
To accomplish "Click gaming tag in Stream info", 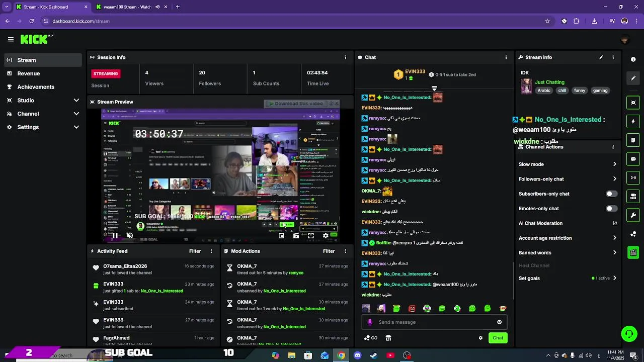I will 600,90.
